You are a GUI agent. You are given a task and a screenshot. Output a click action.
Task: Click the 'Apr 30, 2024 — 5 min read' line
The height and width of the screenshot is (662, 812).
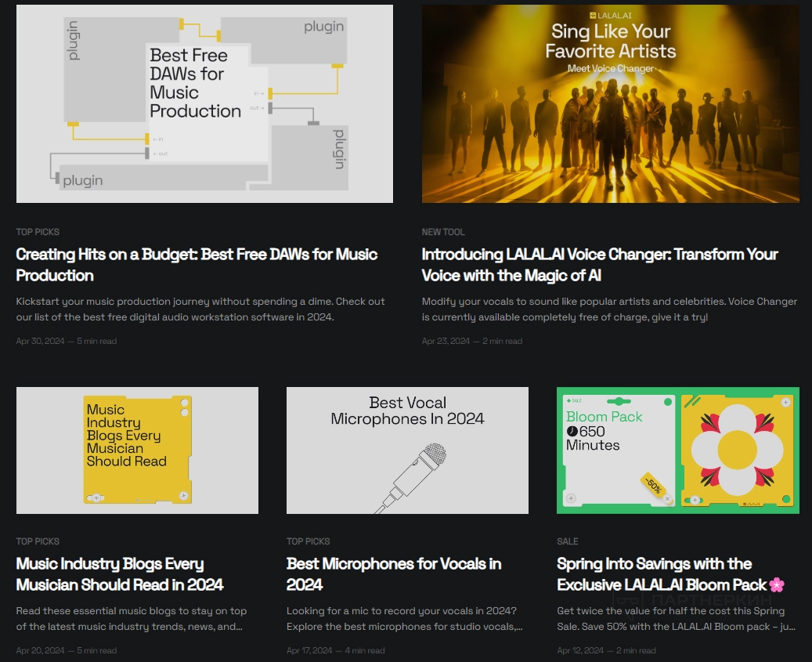(67, 341)
